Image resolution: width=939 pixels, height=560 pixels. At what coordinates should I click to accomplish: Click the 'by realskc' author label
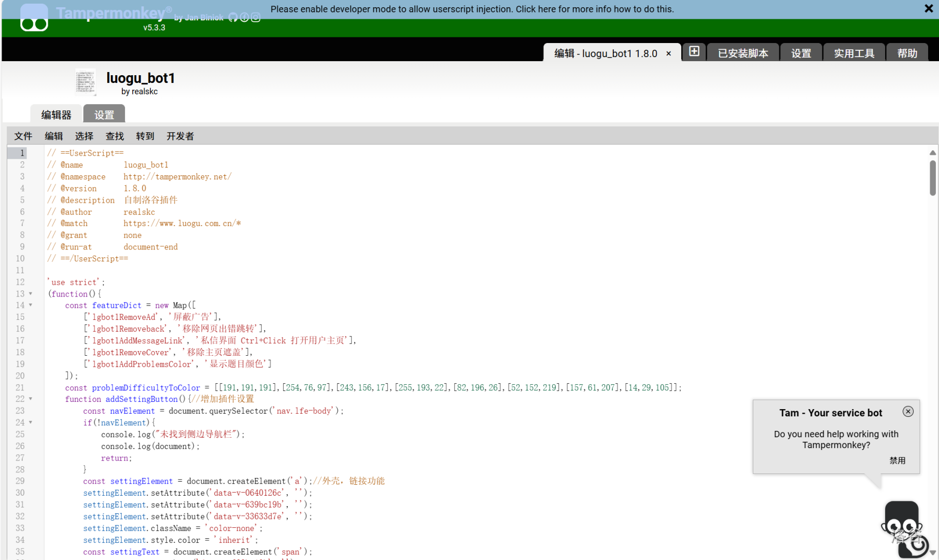pyautogui.click(x=139, y=92)
